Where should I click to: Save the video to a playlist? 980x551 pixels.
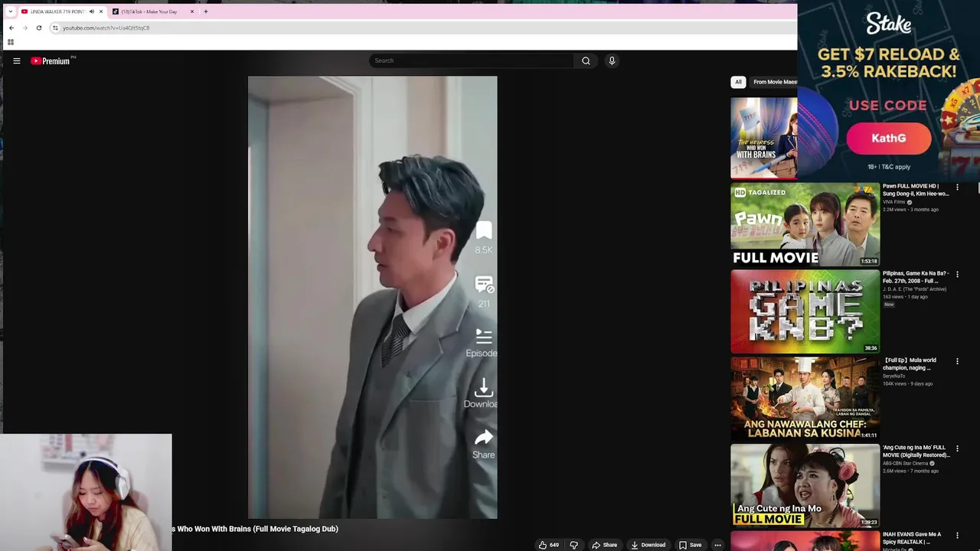pyautogui.click(x=690, y=545)
